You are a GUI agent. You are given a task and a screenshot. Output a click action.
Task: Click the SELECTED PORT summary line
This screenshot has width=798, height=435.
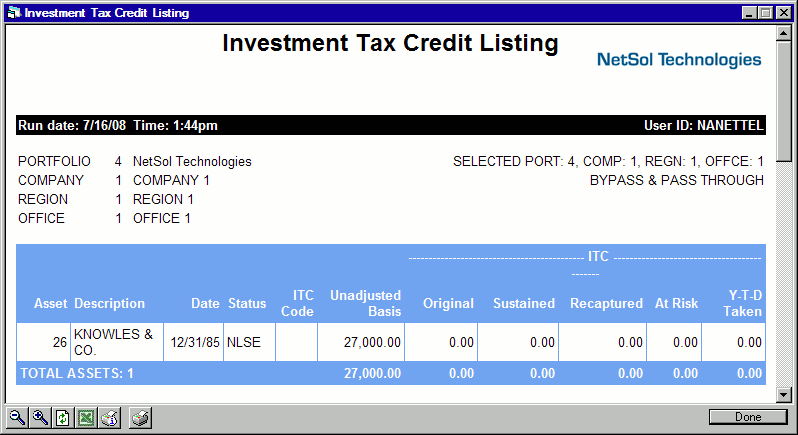(x=608, y=161)
